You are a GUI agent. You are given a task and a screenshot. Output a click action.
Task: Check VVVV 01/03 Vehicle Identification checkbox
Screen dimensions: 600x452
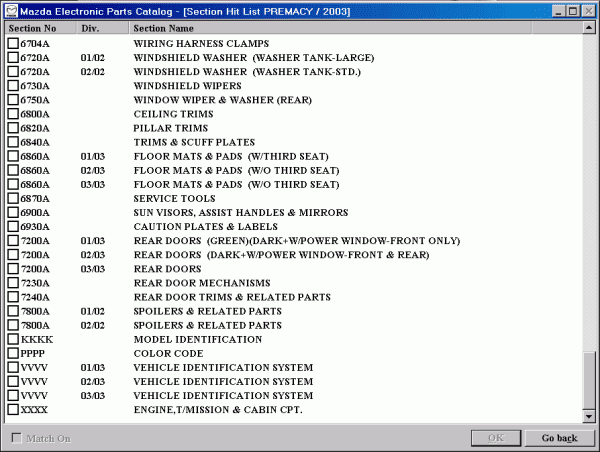13,367
